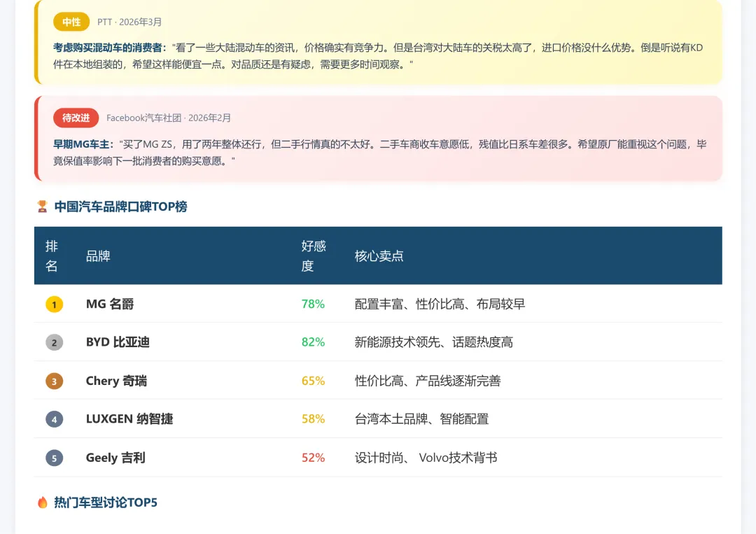Select the bronze rank 3 badge
Screen dimensions: 756x534
(x=54, y=381)
